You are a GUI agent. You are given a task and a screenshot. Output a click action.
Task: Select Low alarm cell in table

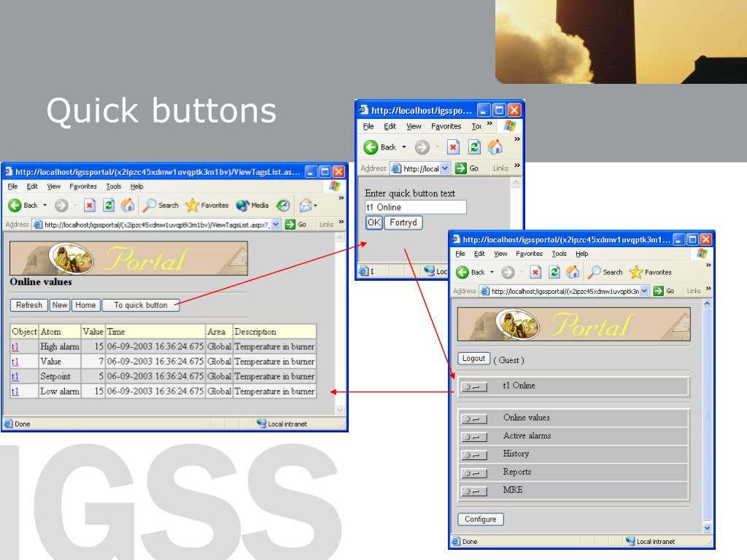pyautogui.click(x=60, y=392)
